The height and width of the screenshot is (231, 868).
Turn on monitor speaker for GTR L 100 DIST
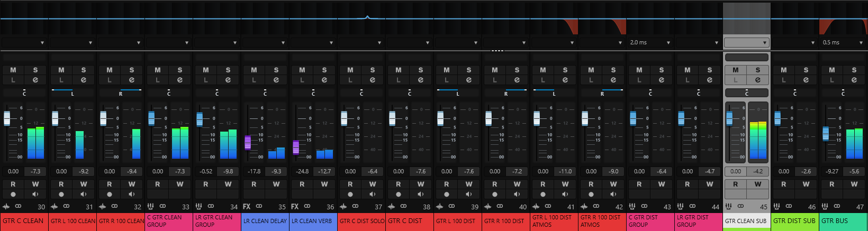pos(469,194)
